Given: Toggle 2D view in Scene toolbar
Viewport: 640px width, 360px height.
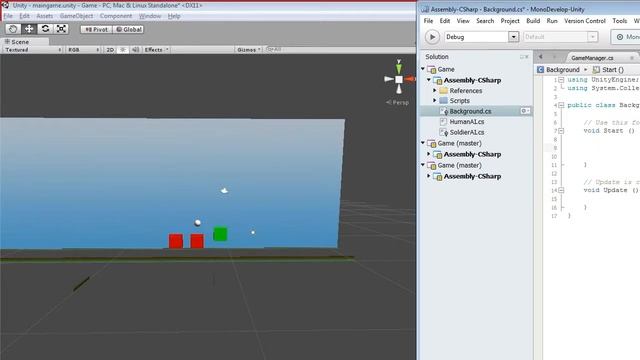Looking at the screenshot, I should [x=110, y=49].
